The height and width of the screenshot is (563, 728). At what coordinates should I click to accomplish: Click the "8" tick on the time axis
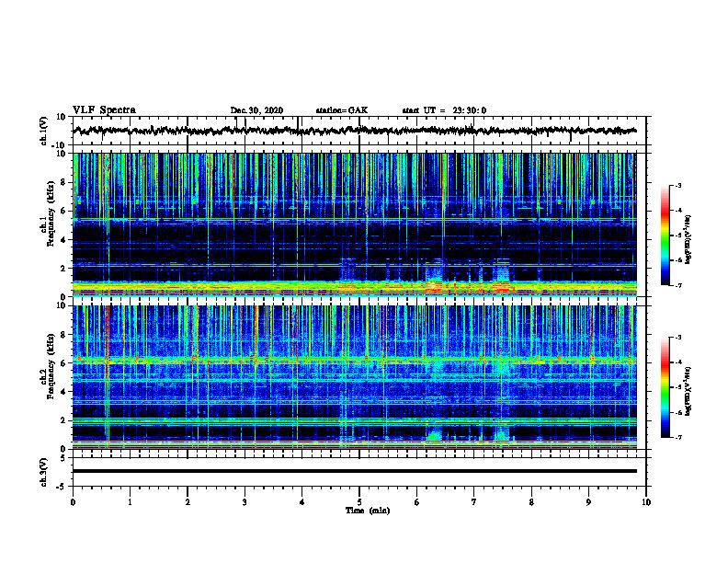point(531,502)
